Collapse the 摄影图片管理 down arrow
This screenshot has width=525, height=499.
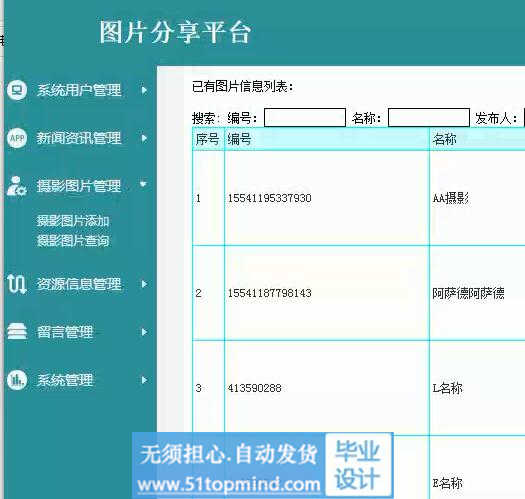click(143, 184)
